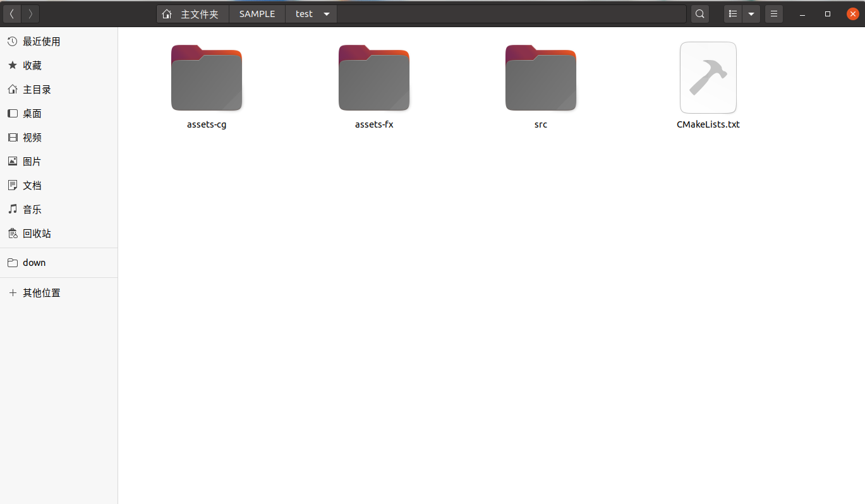Select the CMakeLists.txt hammer file icon
Image resolution: width=865 pixels, height=504 pixels.
[708, 78]
